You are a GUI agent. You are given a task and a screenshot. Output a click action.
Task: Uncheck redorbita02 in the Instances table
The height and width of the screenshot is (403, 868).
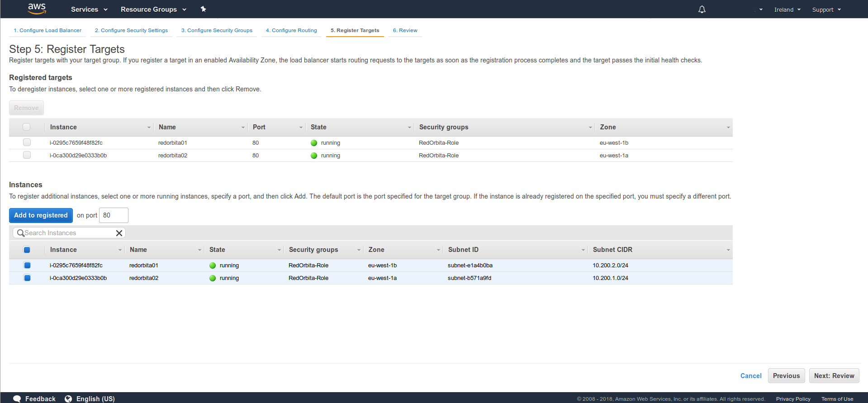(x=27, y=278)
